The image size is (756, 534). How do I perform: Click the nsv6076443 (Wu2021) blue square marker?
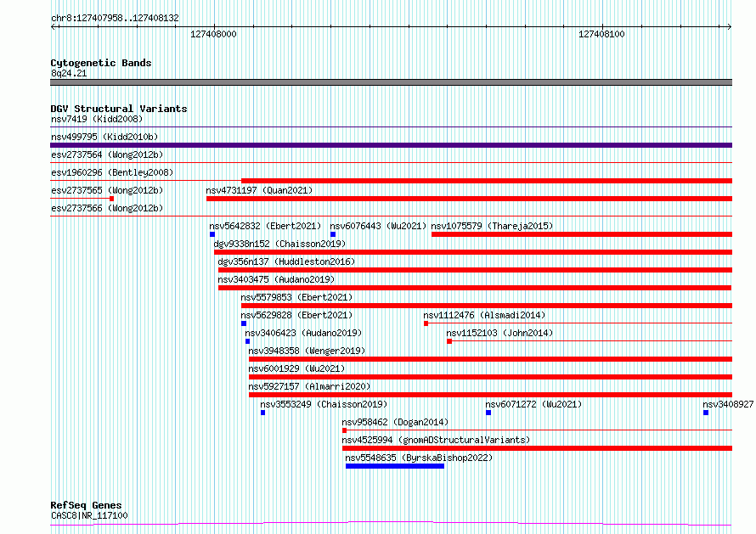(x=333, y=234)
